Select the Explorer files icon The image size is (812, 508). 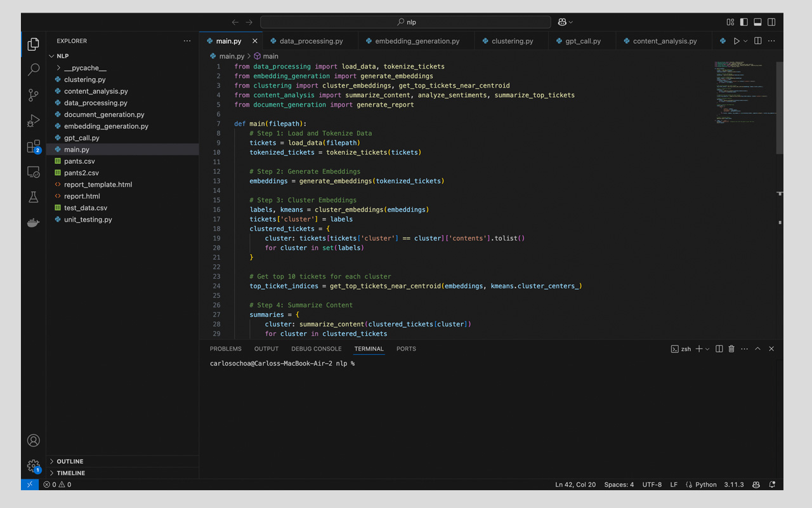(34, 44)
